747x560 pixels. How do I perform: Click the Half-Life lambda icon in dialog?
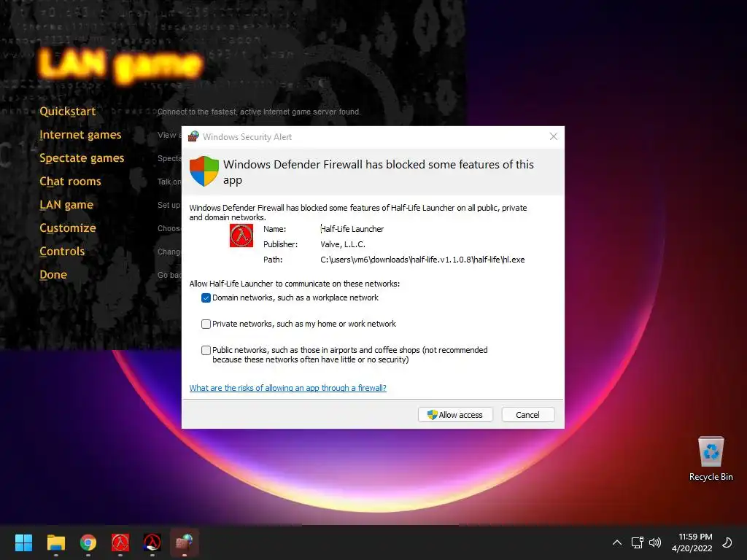pos(241,236)
